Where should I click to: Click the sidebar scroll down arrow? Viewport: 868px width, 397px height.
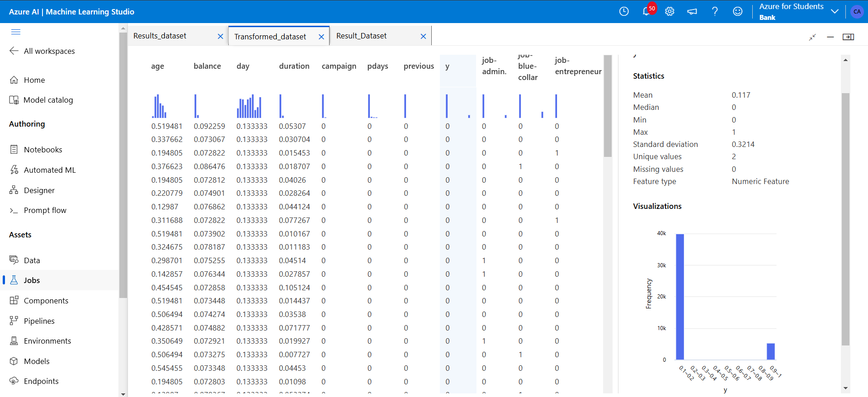tap(123, 394)
